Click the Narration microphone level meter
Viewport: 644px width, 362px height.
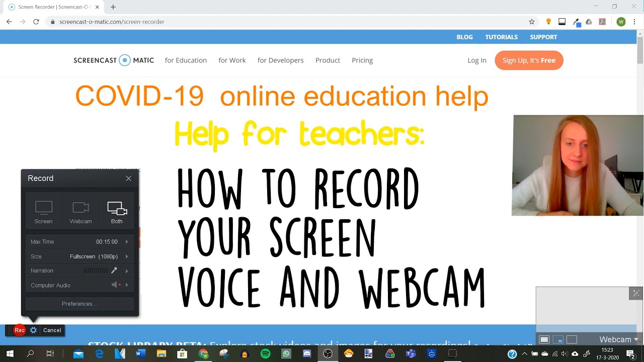pyautogui.click(x=96, y=270)
